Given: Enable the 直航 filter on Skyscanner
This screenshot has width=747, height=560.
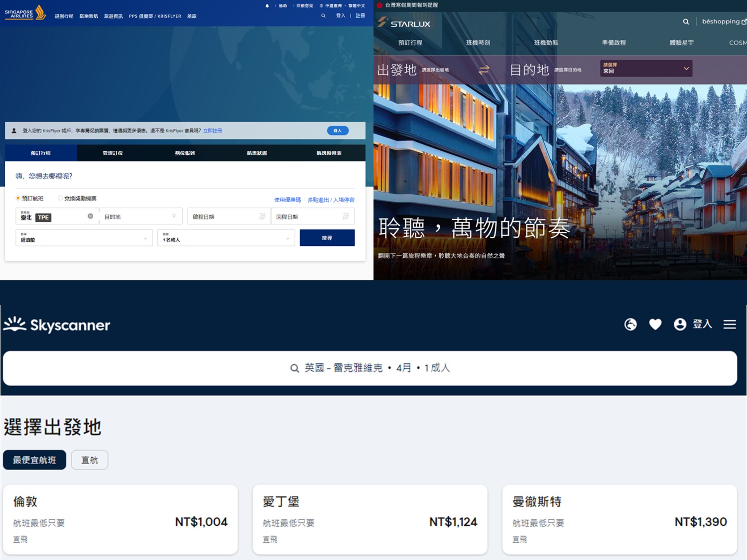Looking at the screenshot, I should click(89, 460).
